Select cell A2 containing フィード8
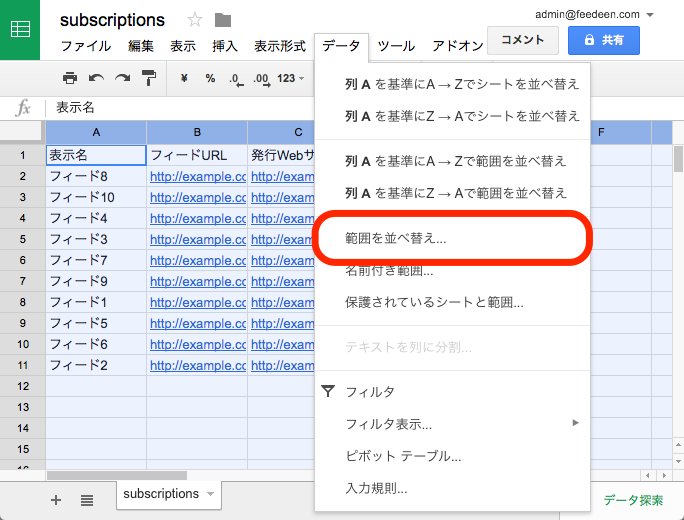Image resolution: width=684 pixels, height=520 pixels. coord(95,177)
